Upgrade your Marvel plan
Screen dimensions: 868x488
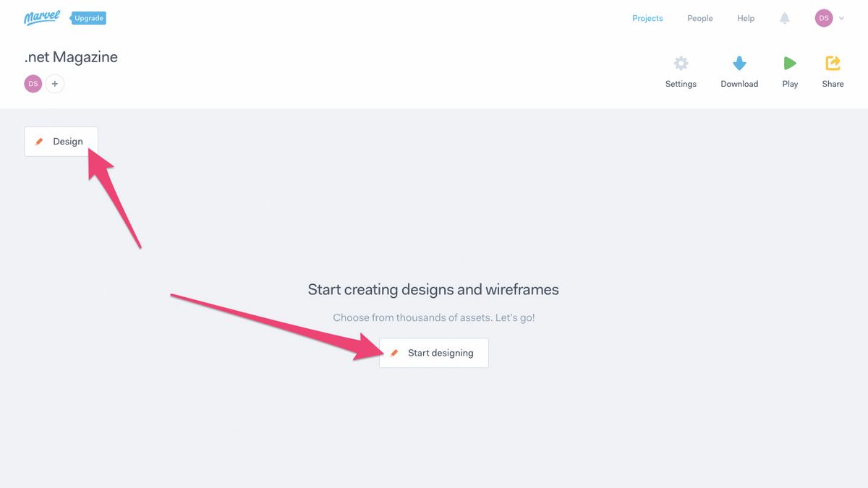point(88,17)
